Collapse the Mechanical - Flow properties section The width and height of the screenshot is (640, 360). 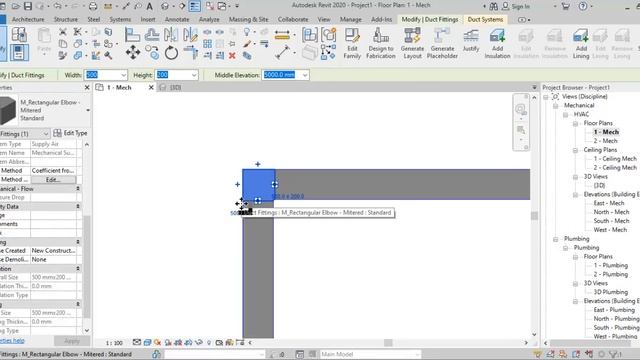(78, 189)
